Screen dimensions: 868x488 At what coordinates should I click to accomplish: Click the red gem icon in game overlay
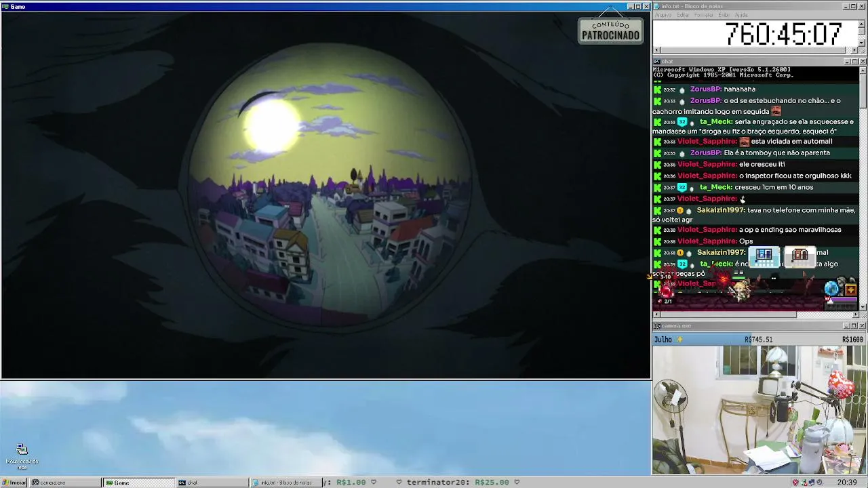(666, 291)
